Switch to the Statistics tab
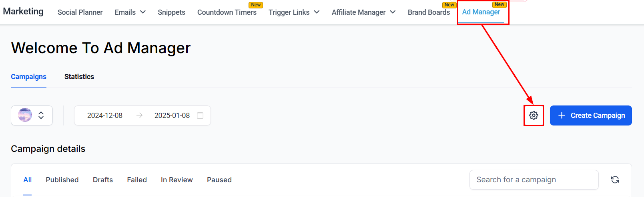Screen dimensions: 644x197 (79, 77)
